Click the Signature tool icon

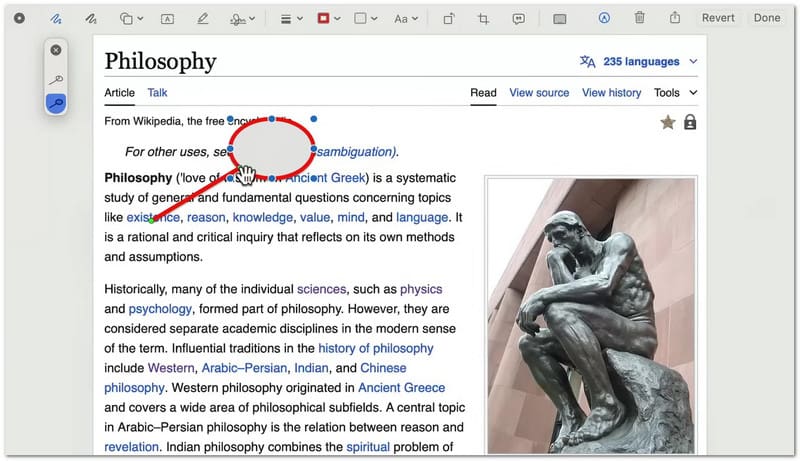pyautogui.click(x=237, y=19)
